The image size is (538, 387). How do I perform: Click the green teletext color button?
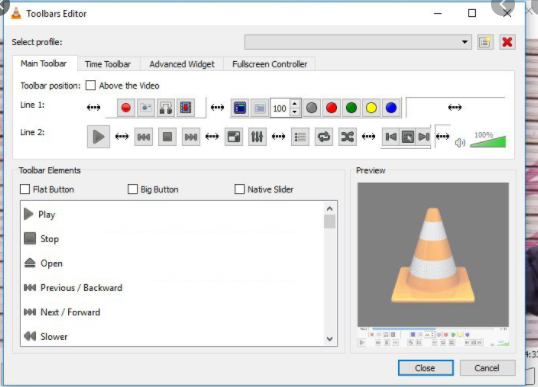click(351, 108)
